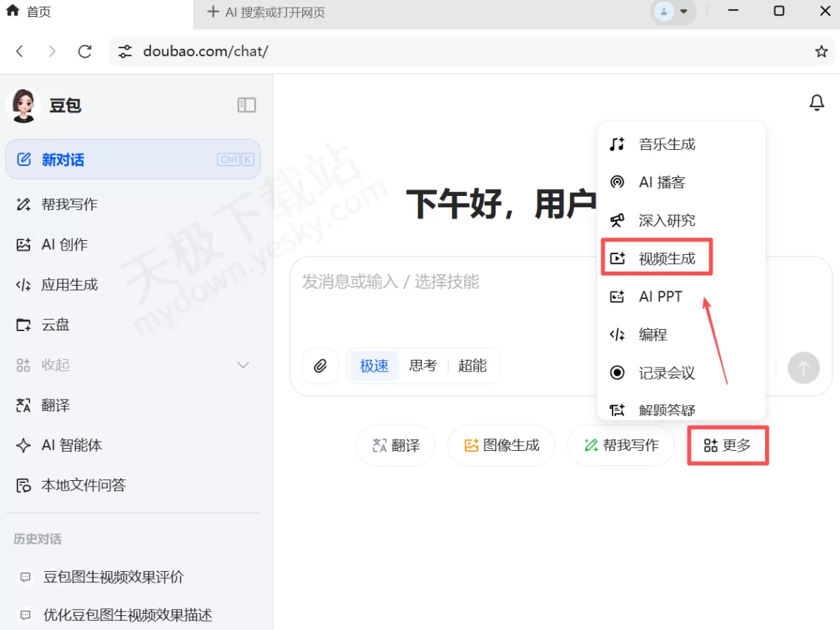Open 翻译 in the sidebar
This screenshot has width=840, height=630.
pos(133,405)
